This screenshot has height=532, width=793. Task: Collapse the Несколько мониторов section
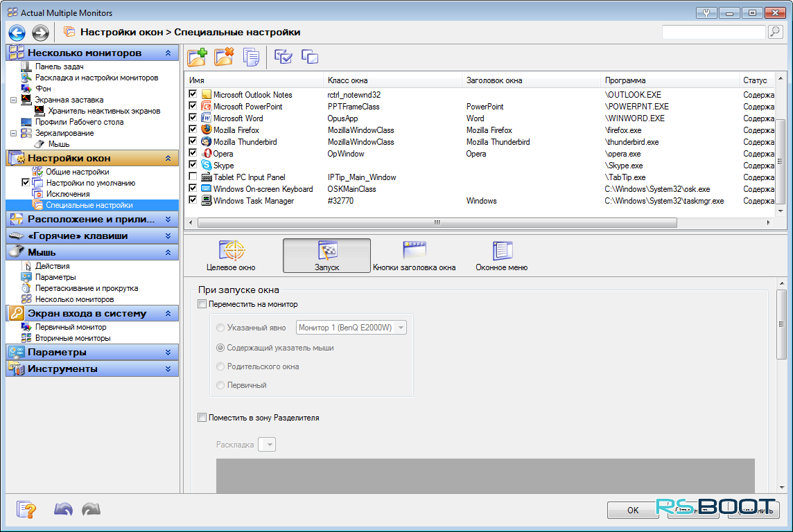pyautogui.click(x=168, y=53)
